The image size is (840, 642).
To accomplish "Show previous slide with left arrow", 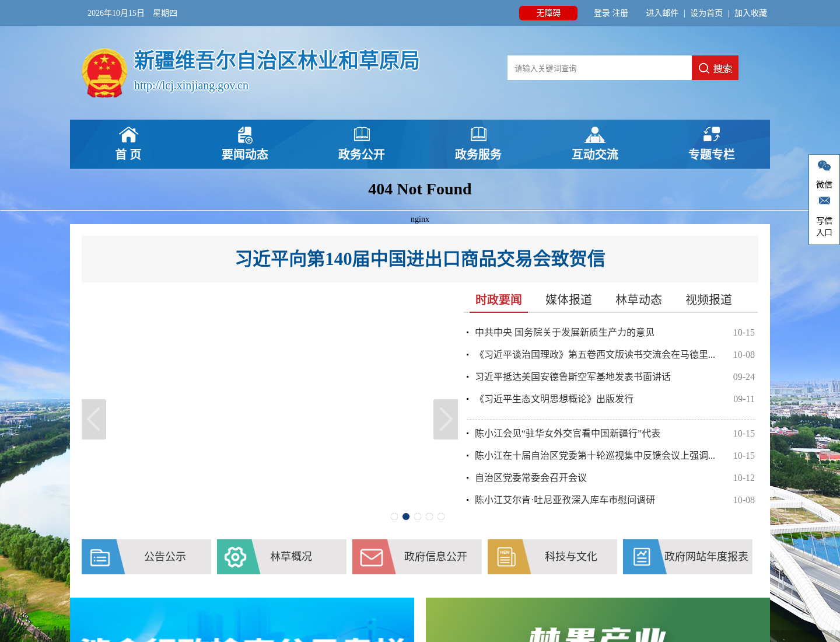I will click(94, 419).
